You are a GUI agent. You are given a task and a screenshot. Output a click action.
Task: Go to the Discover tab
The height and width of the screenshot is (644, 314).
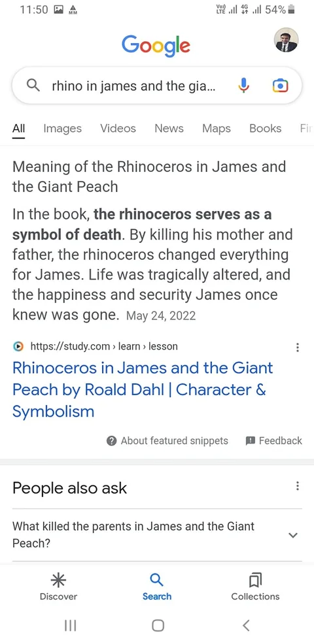click(x=58, y=587)
